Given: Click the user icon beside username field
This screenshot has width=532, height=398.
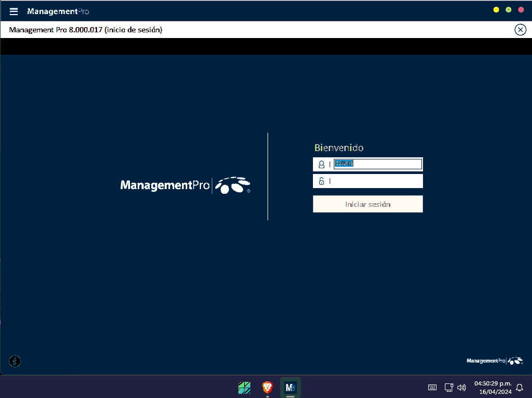Looking at the screenshot, I should pos(321,164).
